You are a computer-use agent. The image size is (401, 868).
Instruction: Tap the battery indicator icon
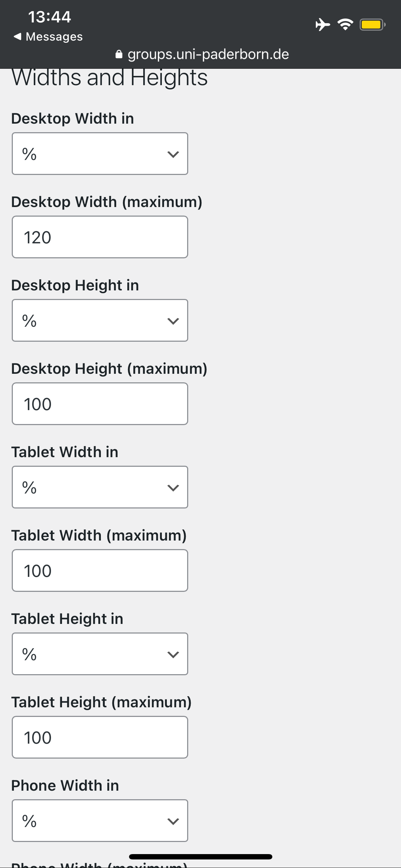372,25
